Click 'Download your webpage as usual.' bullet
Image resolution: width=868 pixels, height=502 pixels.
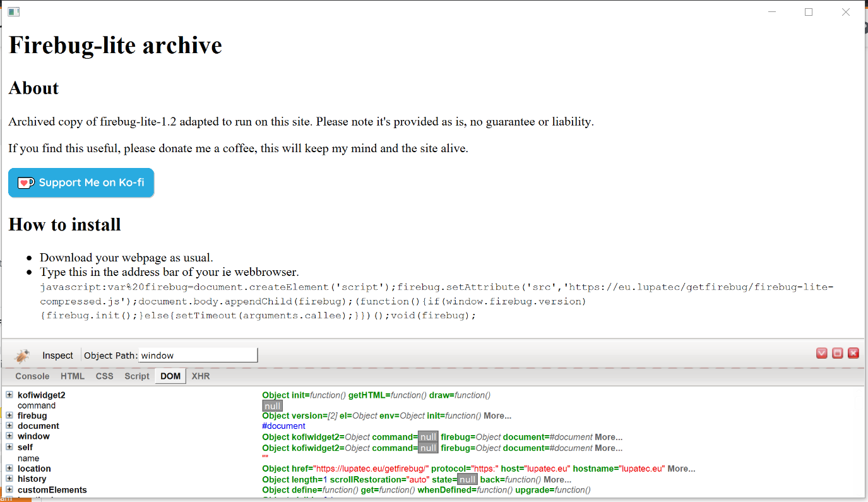(x=126, y=258)
